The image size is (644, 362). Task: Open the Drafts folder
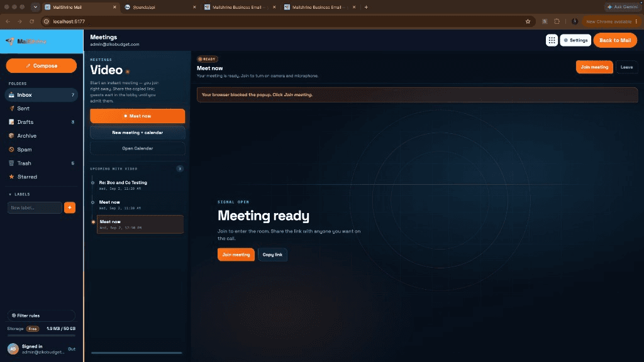(41, 122)
